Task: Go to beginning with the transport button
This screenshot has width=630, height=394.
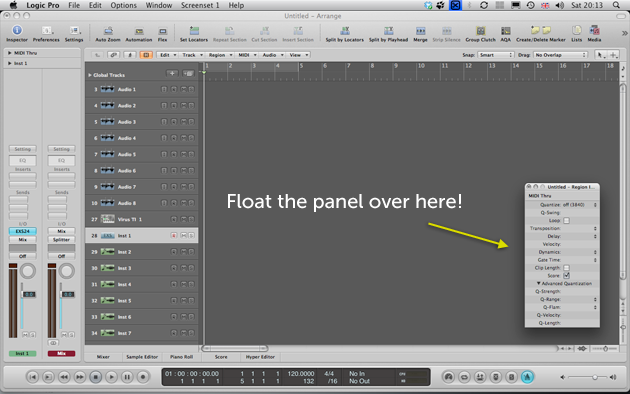Action: (x=33, y=377)
